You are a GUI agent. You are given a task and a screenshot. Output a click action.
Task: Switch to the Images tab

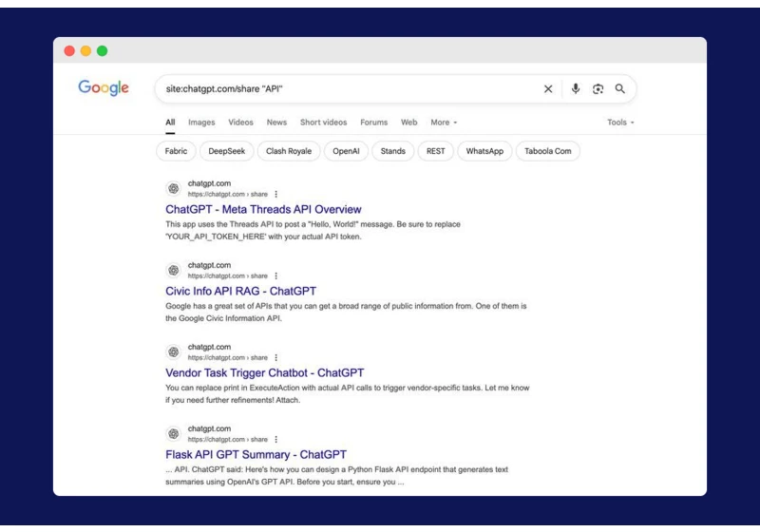[201, 123]
